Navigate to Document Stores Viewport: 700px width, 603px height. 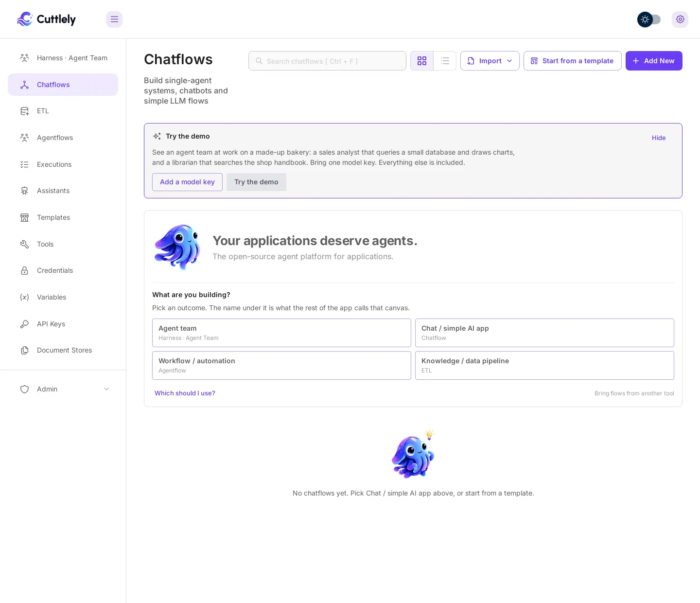(x=63, y=350)
